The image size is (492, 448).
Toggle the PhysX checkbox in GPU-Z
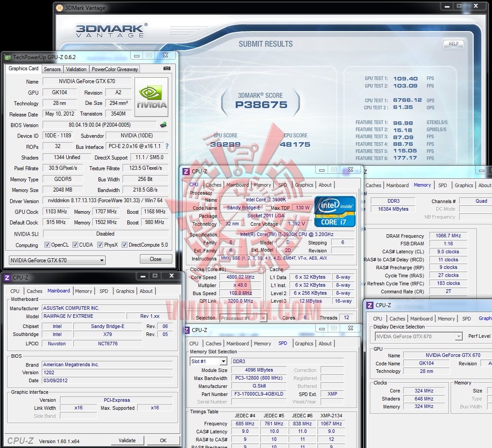point(100,245)
